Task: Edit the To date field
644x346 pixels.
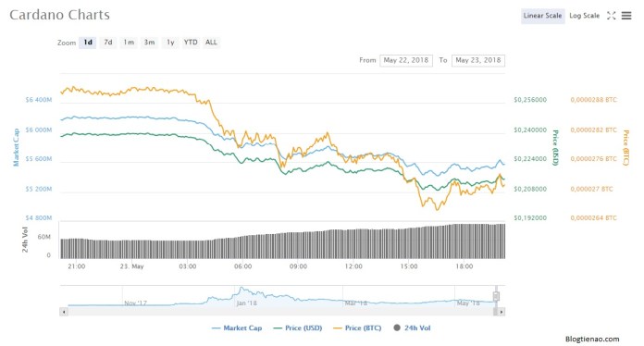Action: [x=478, y=60]
